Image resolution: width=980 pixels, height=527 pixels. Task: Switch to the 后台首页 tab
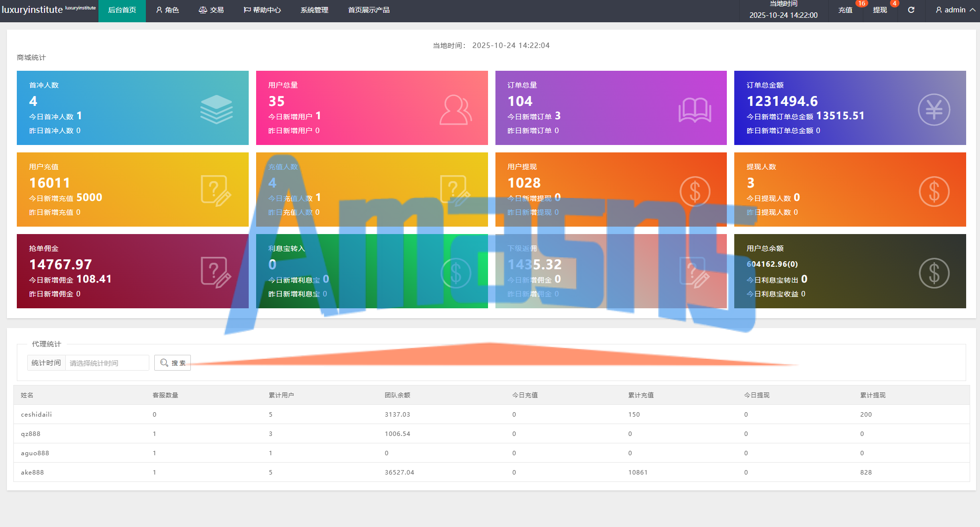[122, 10]
